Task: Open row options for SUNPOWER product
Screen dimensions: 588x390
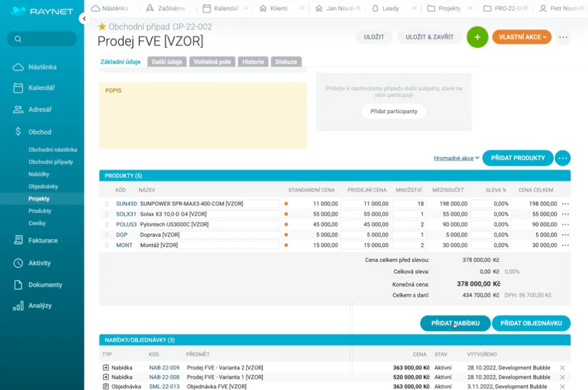Action: coord(565,204)
